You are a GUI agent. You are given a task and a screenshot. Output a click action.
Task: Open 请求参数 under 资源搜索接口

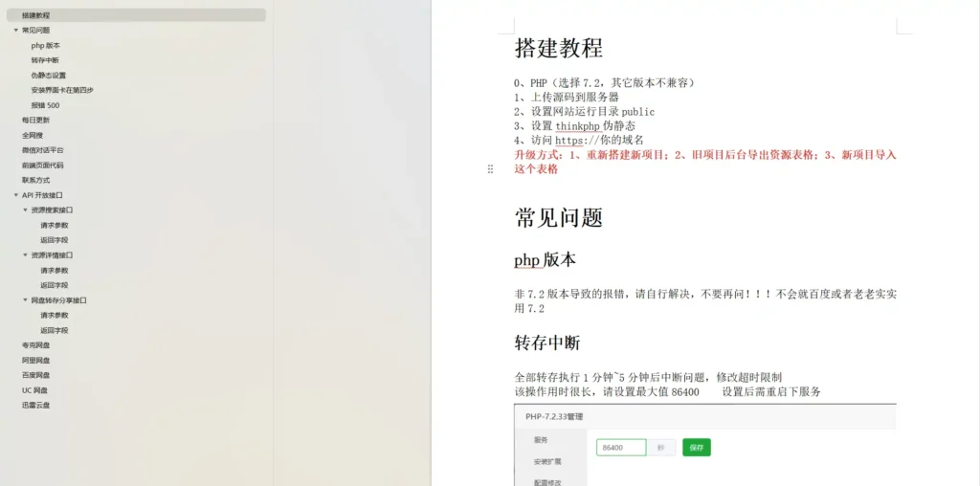55,225
